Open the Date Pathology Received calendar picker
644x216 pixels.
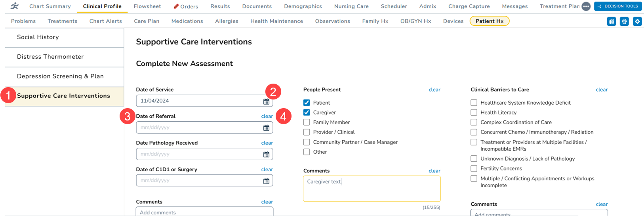click(x=266, y=154)
